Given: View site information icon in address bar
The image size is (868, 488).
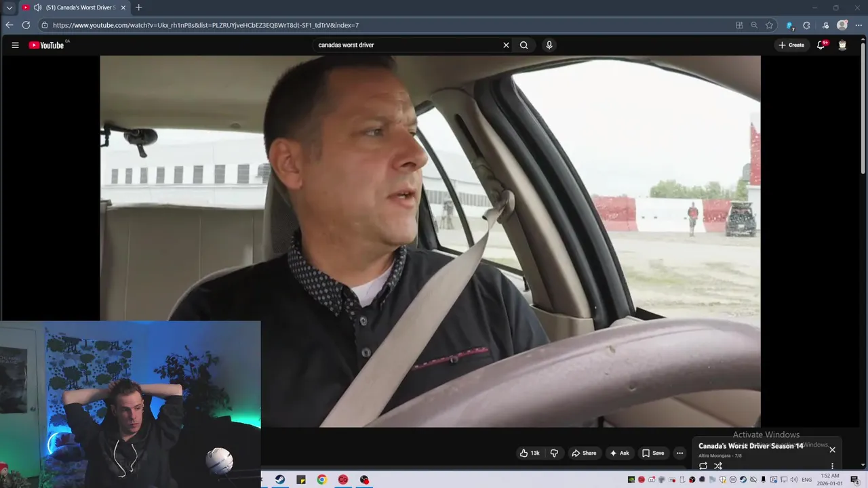Looking at the screenshot, I should (44, 25).
